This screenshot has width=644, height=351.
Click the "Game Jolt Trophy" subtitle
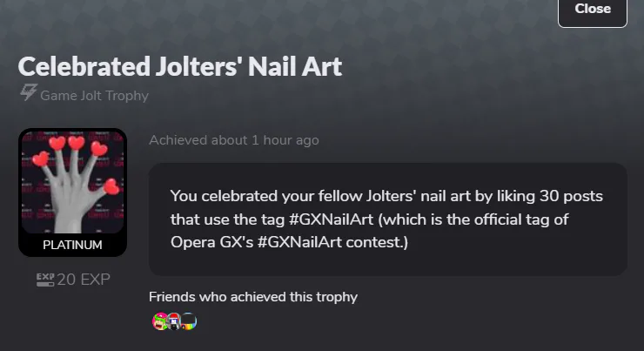click(94, 95)
